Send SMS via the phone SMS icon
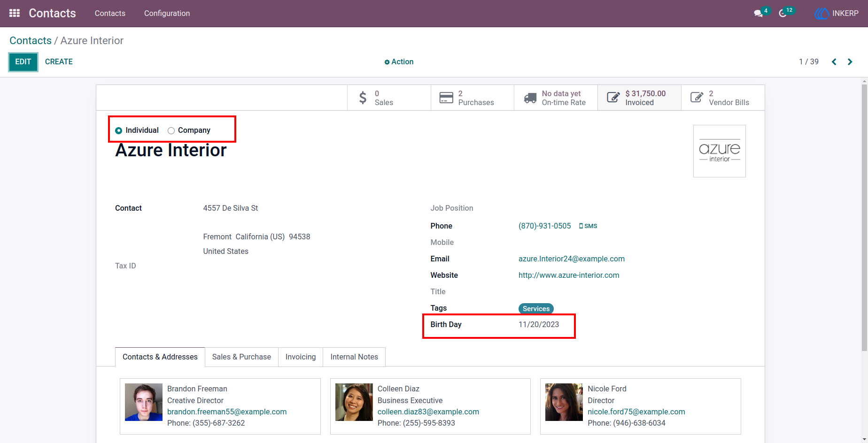The width and height of the screenshot is (868, 443). click(588, 226)
